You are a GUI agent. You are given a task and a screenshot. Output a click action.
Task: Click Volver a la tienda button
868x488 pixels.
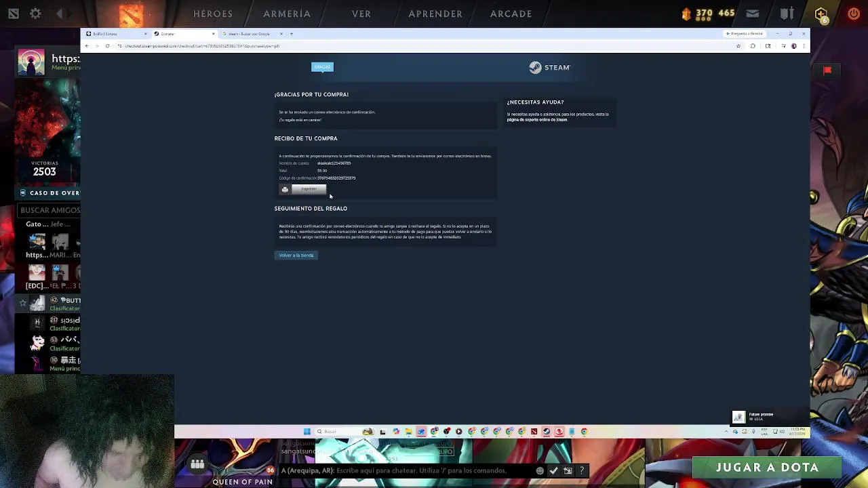[296, 255]
